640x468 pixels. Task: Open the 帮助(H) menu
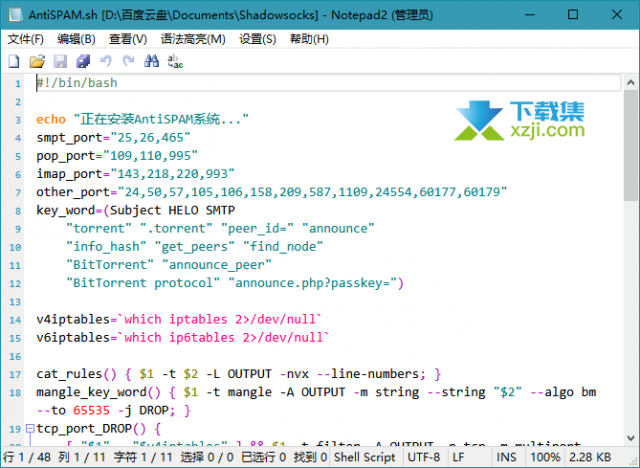coord(309,39)
